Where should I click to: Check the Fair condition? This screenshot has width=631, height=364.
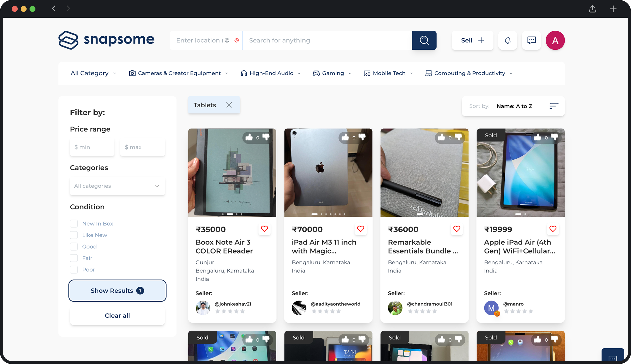(x=74, y=258)
